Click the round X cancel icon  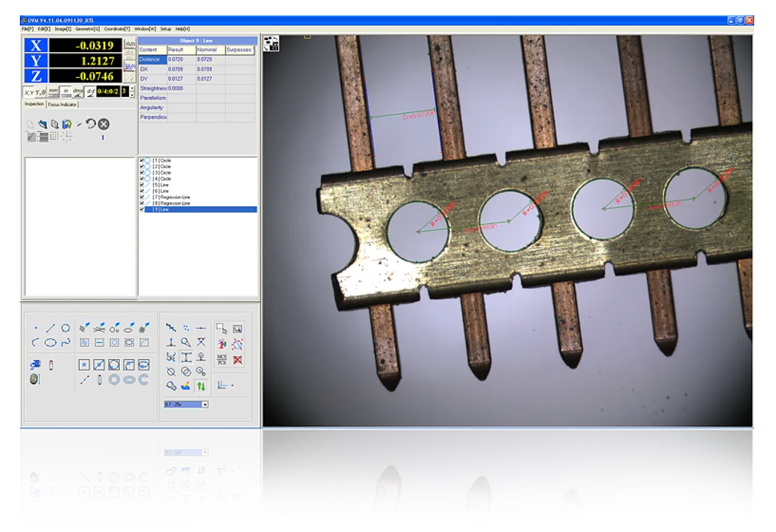(x=104, y=124)
